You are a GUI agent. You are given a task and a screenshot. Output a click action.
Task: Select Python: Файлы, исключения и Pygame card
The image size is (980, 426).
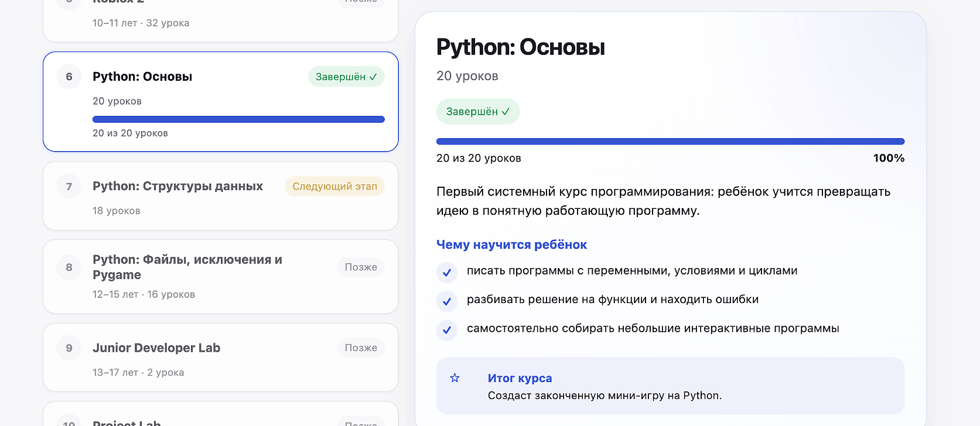(221, 276)
